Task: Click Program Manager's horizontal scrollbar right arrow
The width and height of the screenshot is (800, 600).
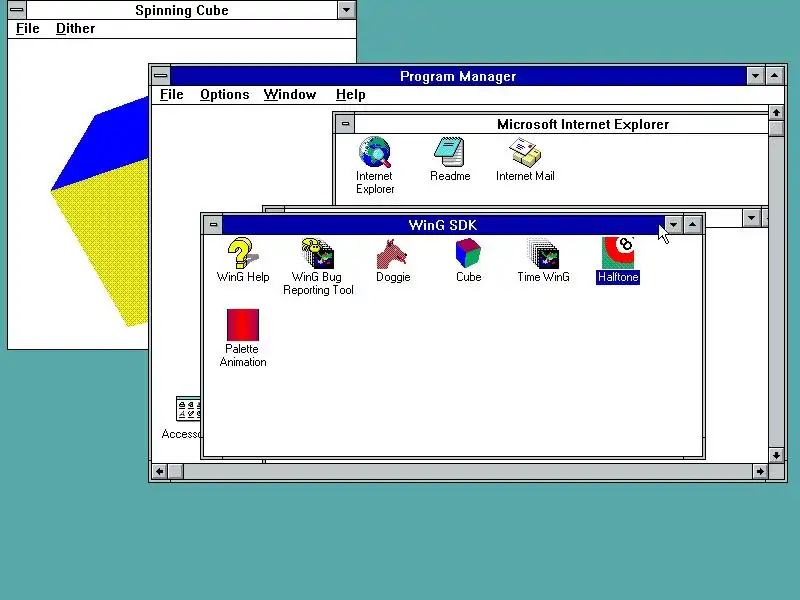Action: point(760,471)
